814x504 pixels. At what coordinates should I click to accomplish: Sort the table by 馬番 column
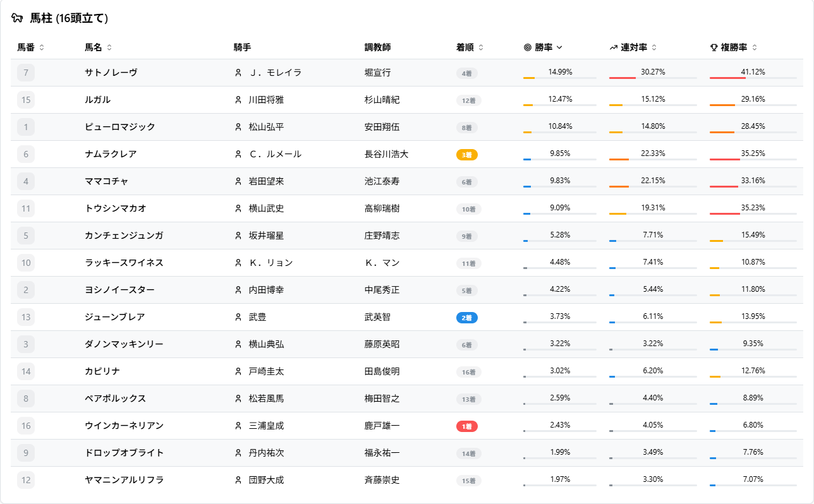tap(30, 47)
